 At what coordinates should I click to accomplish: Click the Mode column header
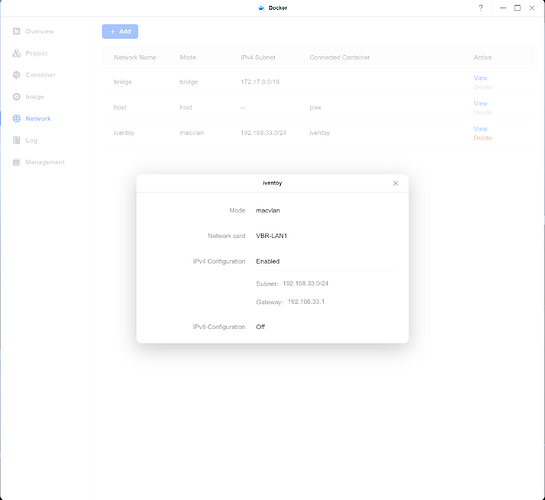pos(188,57)
